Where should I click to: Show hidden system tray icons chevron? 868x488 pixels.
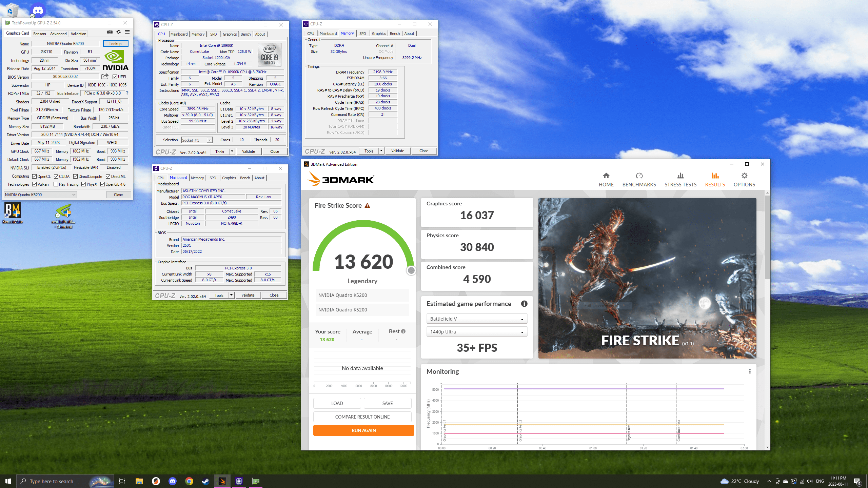769,481
